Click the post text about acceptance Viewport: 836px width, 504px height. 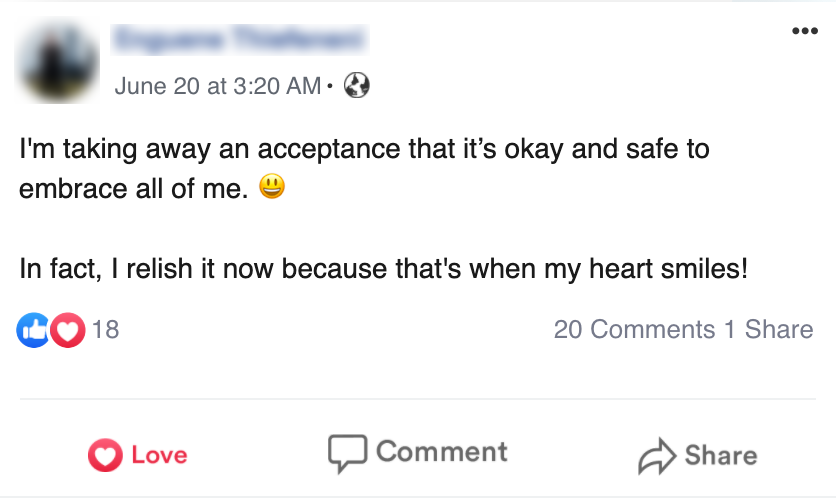[364, 150]
